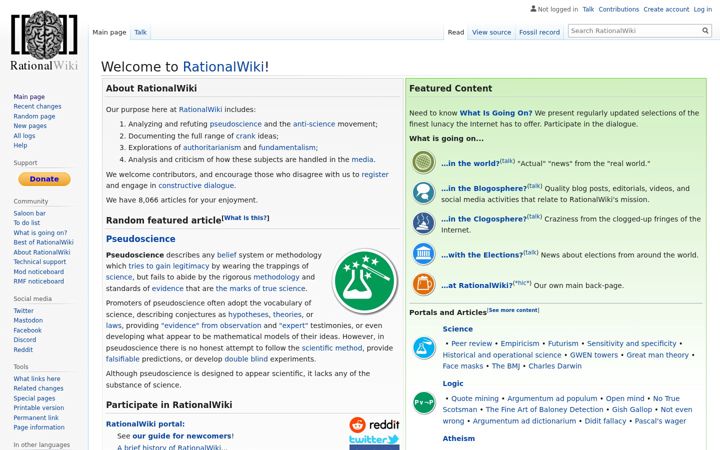
Task: Open the Logic portal heading link
Action: tap(453, 383)
